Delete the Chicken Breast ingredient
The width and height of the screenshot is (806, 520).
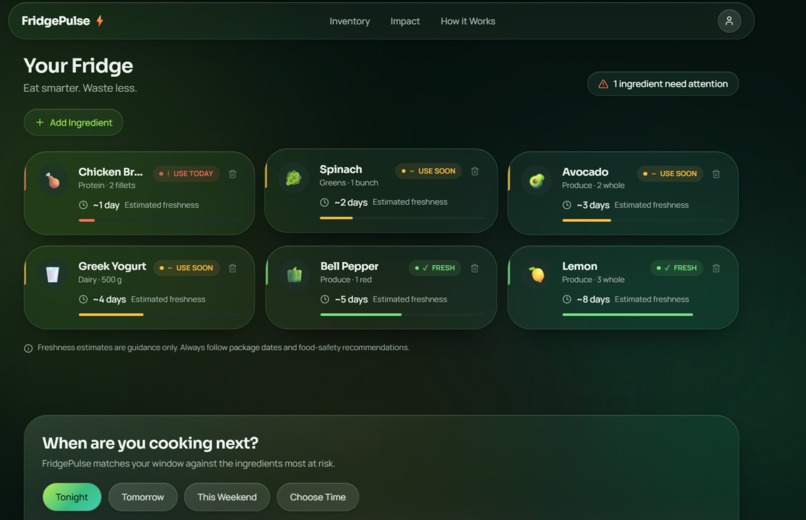coord(232,174)
